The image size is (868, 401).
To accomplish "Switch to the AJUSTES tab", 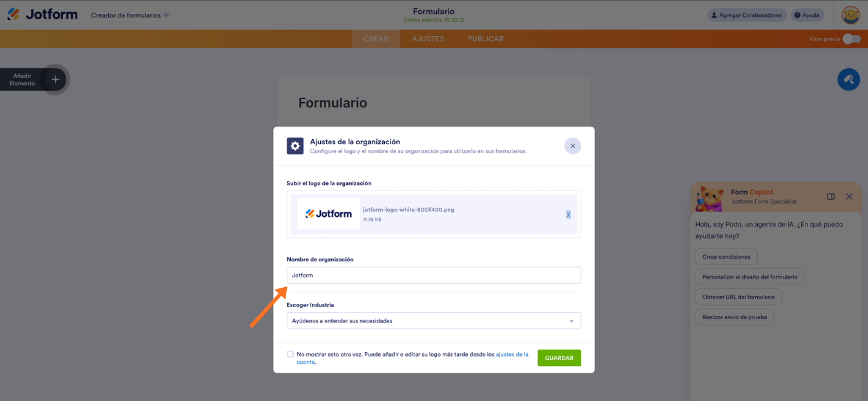I will click(428, 39).
